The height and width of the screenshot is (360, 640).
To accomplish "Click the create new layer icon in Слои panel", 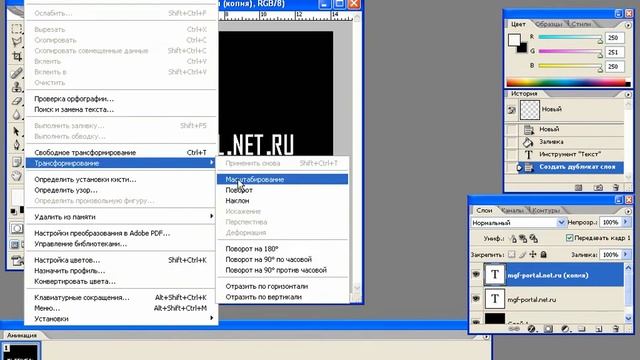I will tap(599, 329).
